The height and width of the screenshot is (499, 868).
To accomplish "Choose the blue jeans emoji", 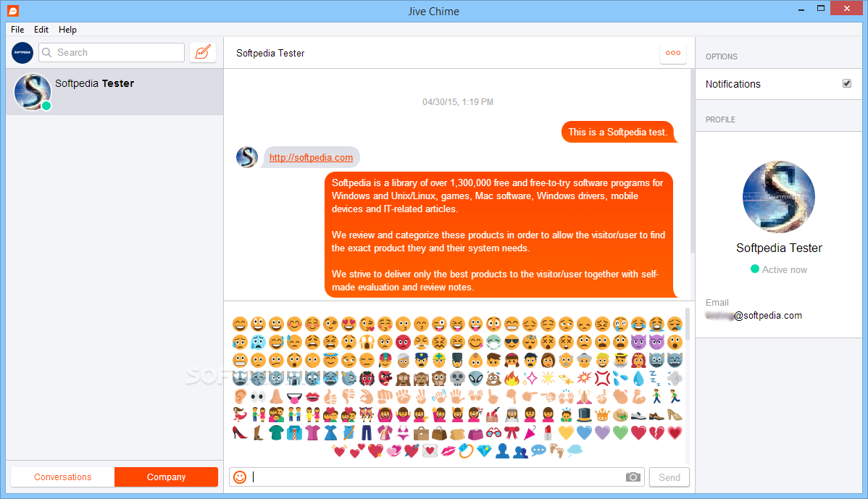I will click(367, 432).
